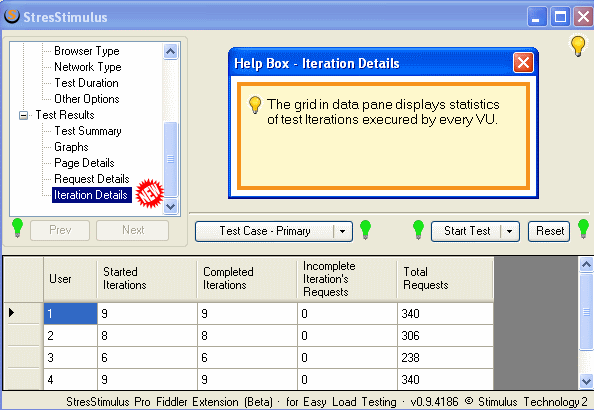
Task: Select the User cell with value 2
Action: [x=70, y=335]
